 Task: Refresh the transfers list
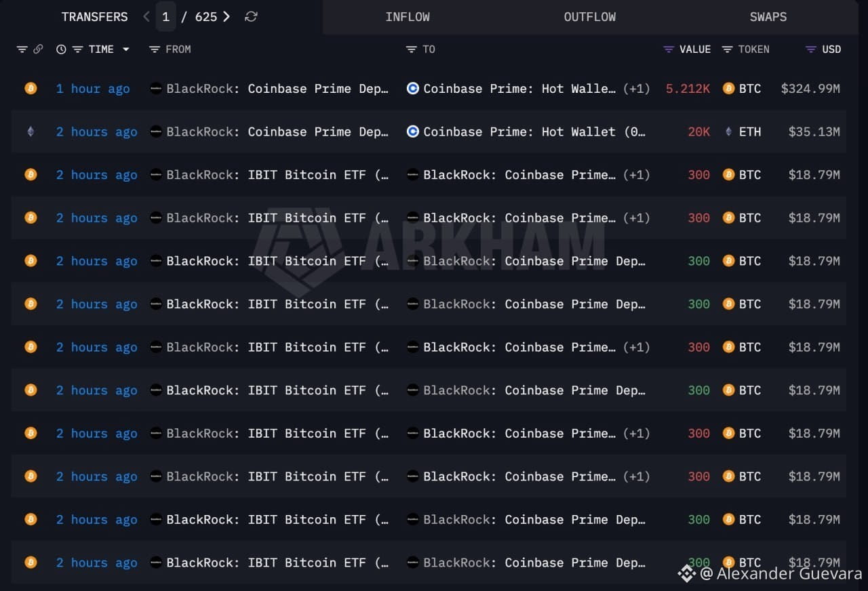point(251,17)
